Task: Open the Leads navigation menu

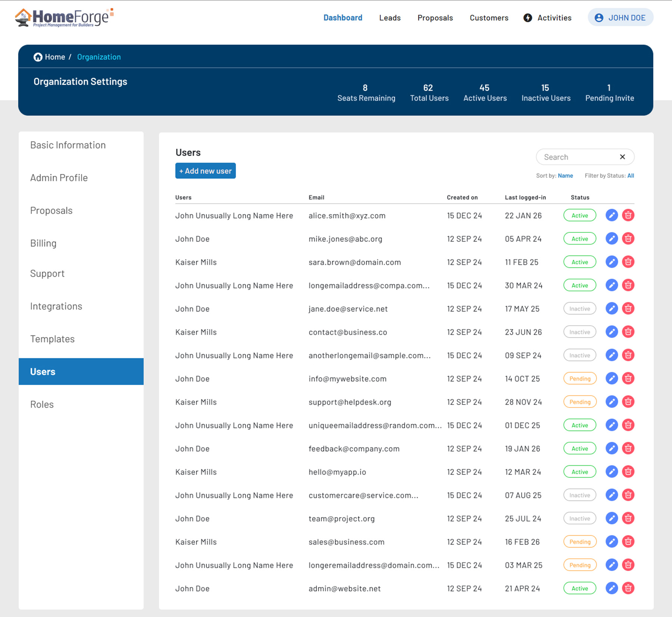Action: click(x=390, y=18)
